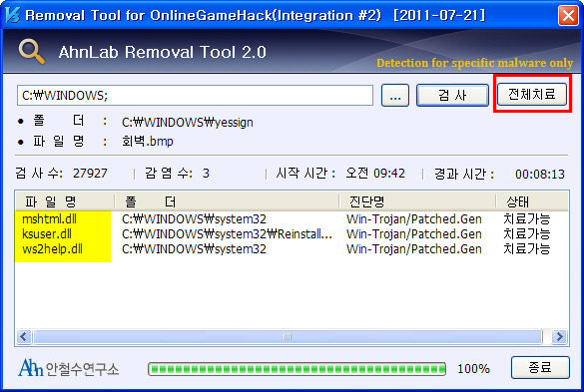Screen dimensions: 584x392
Task: Click the AhnLab Removal Tool 2.0 heading
Action: (x=162, y=52)
